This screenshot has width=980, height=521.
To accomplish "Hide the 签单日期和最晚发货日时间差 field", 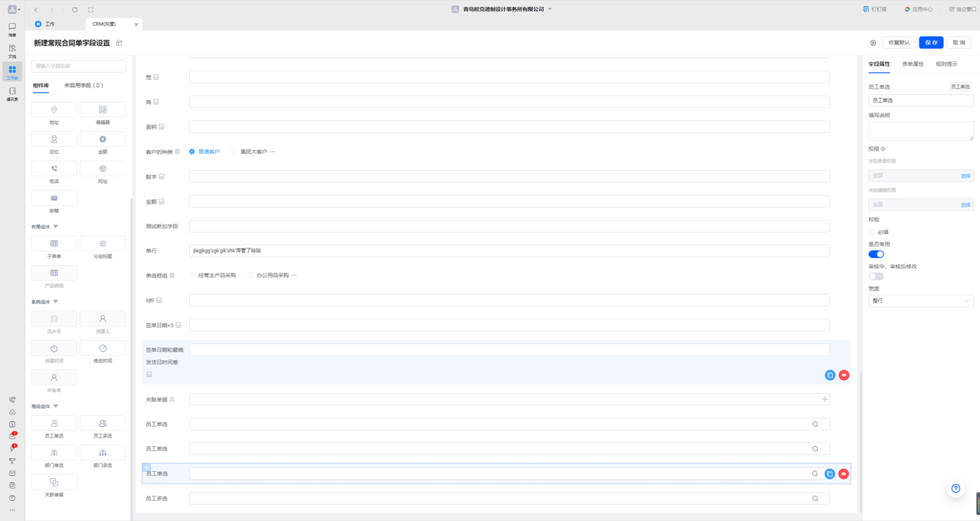I will click(x=844, y=375).
